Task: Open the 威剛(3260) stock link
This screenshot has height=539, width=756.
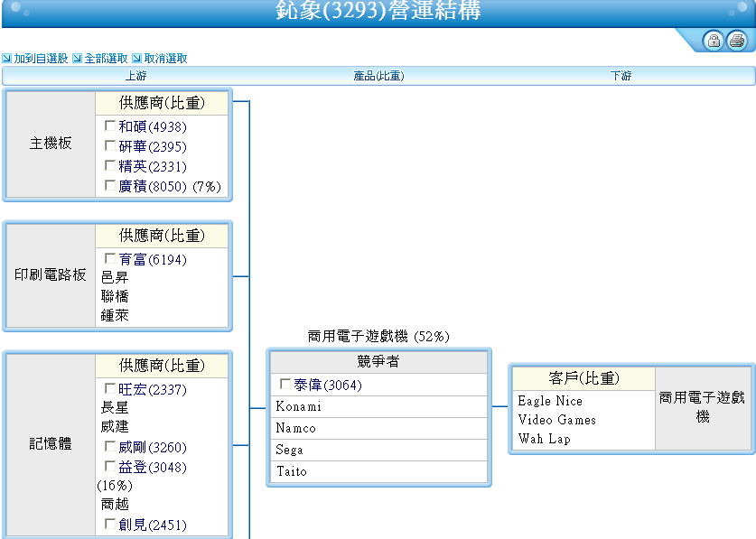Action: (153, 448)
